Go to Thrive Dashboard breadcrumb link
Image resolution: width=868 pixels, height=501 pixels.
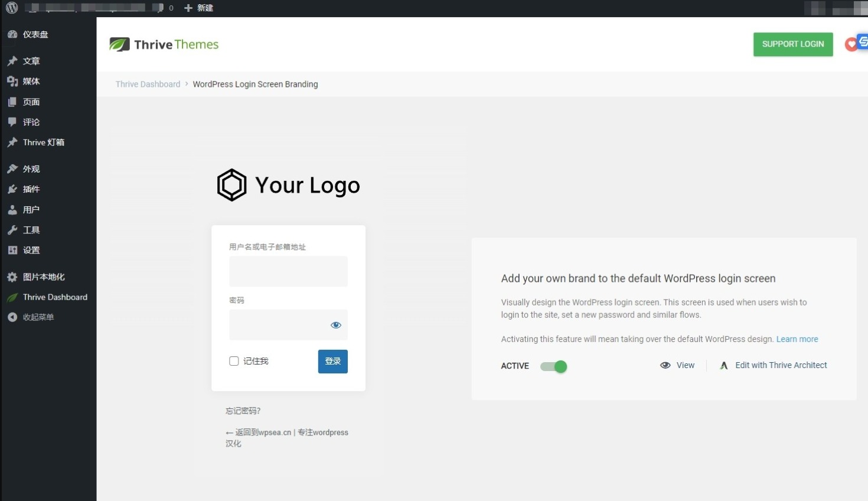point(148,84)
